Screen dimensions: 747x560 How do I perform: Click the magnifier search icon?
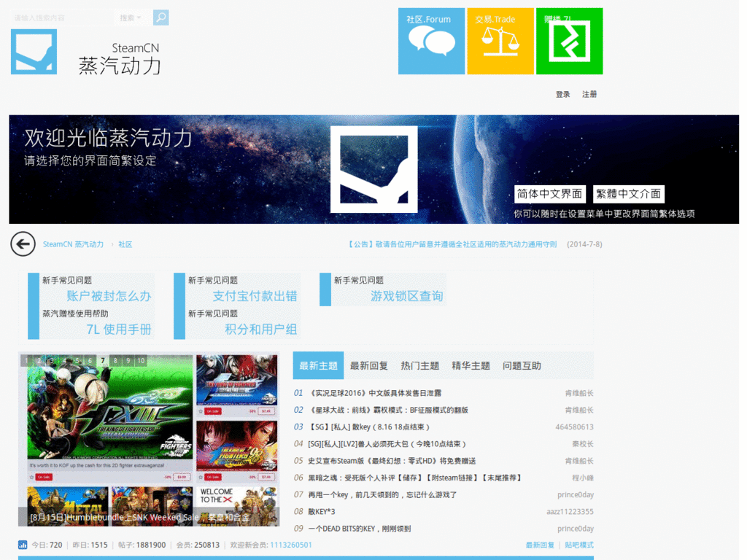point(161,17)
